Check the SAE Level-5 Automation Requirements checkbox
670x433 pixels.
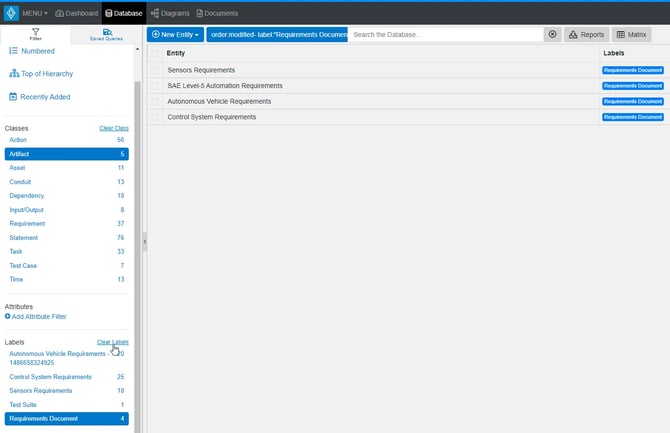click(155, 86)
